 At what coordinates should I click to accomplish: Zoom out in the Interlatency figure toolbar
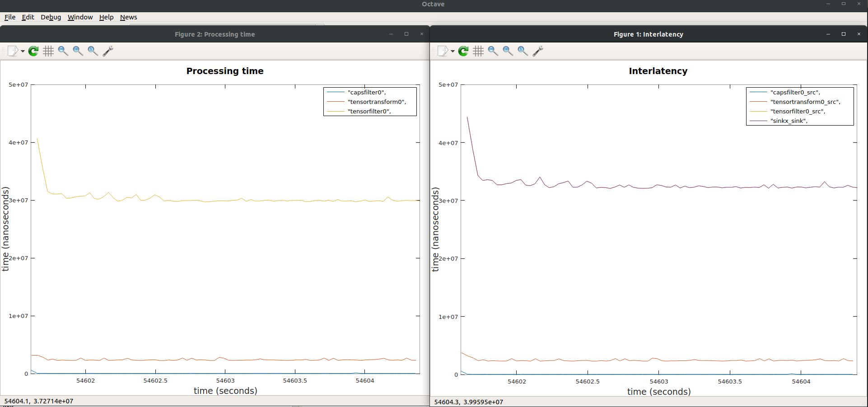[493, 51]
